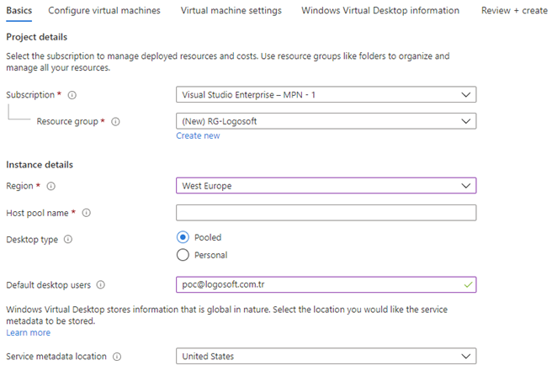Open the Virtual machine settings tab
This screenshot has height=392, width=552.
[231, 11]
